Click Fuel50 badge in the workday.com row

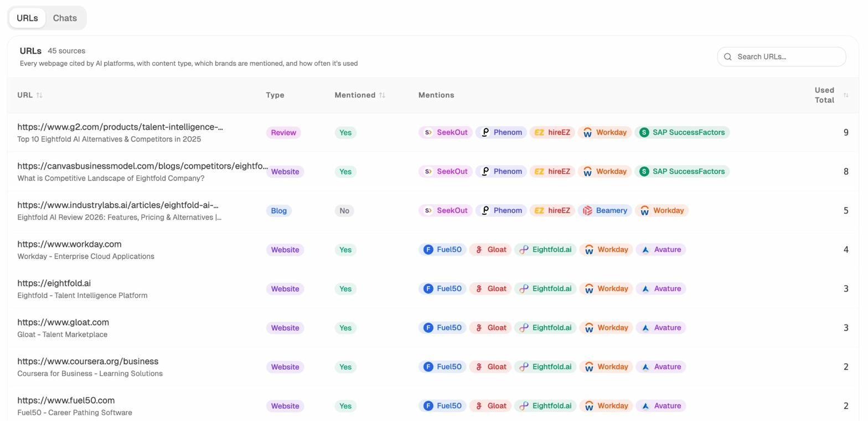point(442,250)
